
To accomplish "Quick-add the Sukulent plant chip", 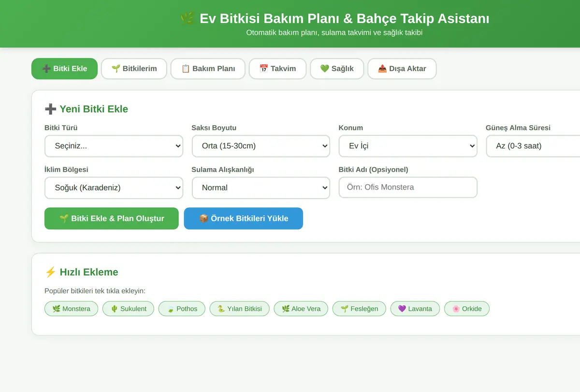I will coord(129,309).
